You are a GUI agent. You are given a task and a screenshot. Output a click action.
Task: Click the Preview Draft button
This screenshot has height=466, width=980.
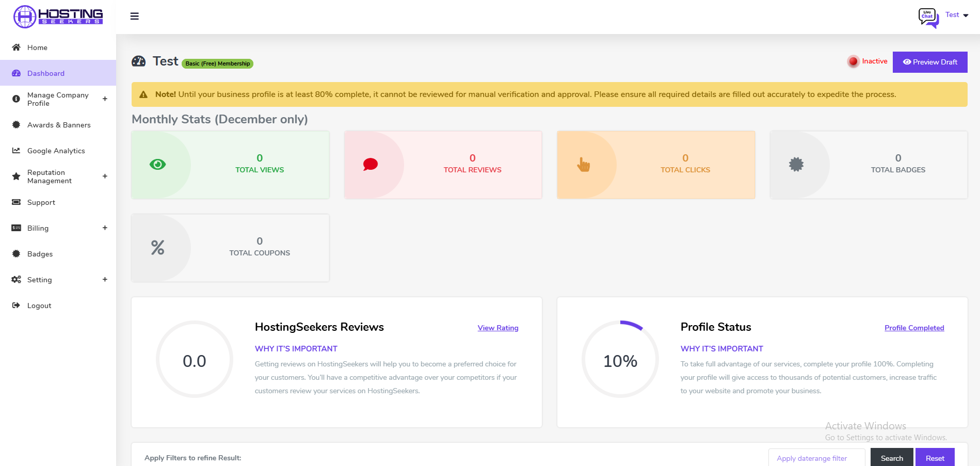click(x=929, y=62)
